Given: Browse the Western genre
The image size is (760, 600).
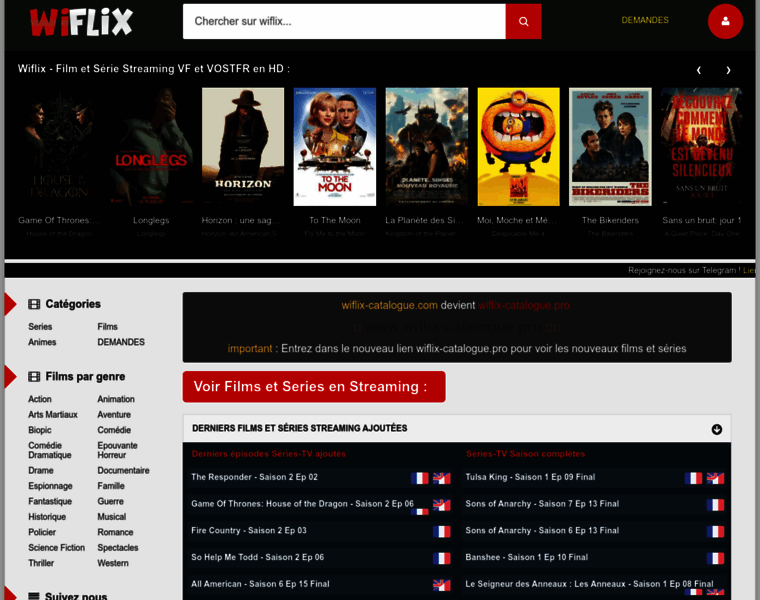Looking at the screenshot, I should (x=113, y=563).
